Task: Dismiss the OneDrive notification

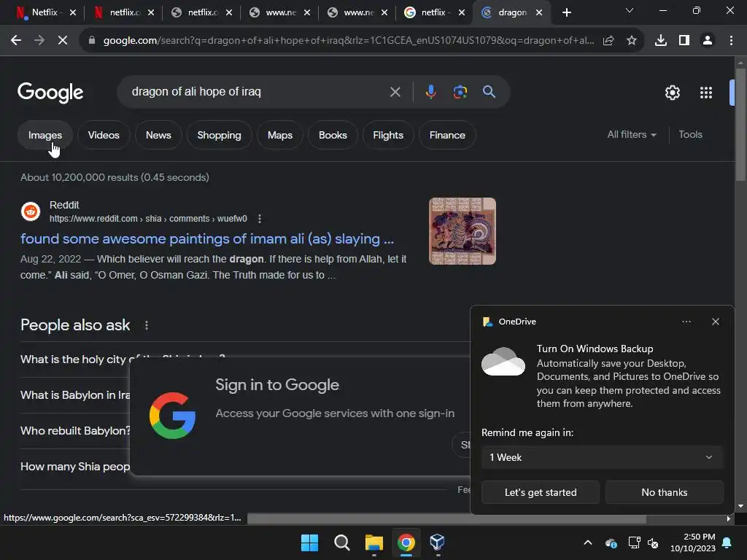Action: 716,322
